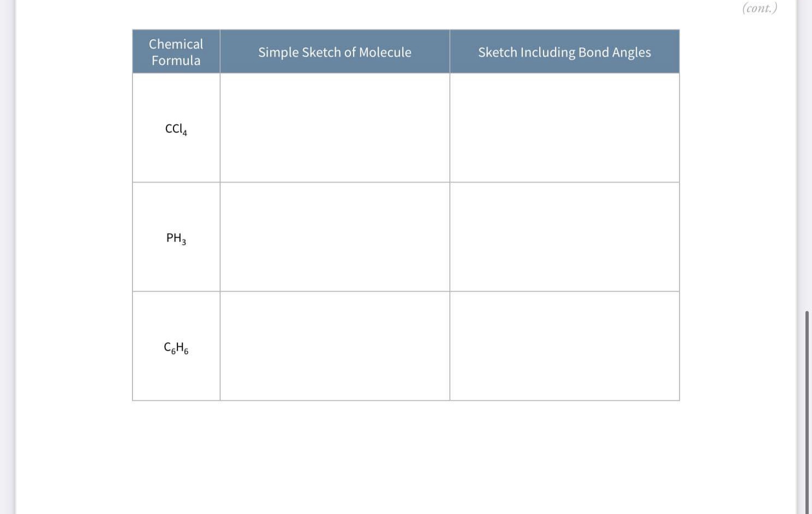Click the CCl4 formula cell
The height and width of the screenshot is (514, 812).
pyautogui.click(x=176, y=128)
